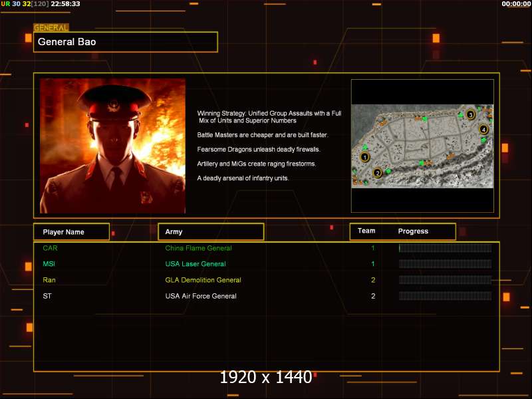The width and height of the screenshot is (532, 399).
Task: Click the Army column header
Action: [x=211, y=231]
